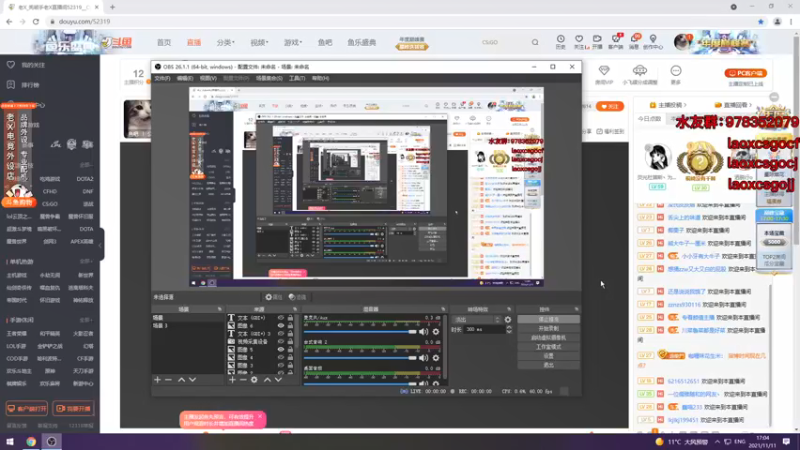The width and height of the screenshot is (800, 450).
Task: Expand 全部 beside 单机热游 section
Action: click(86, 262)
